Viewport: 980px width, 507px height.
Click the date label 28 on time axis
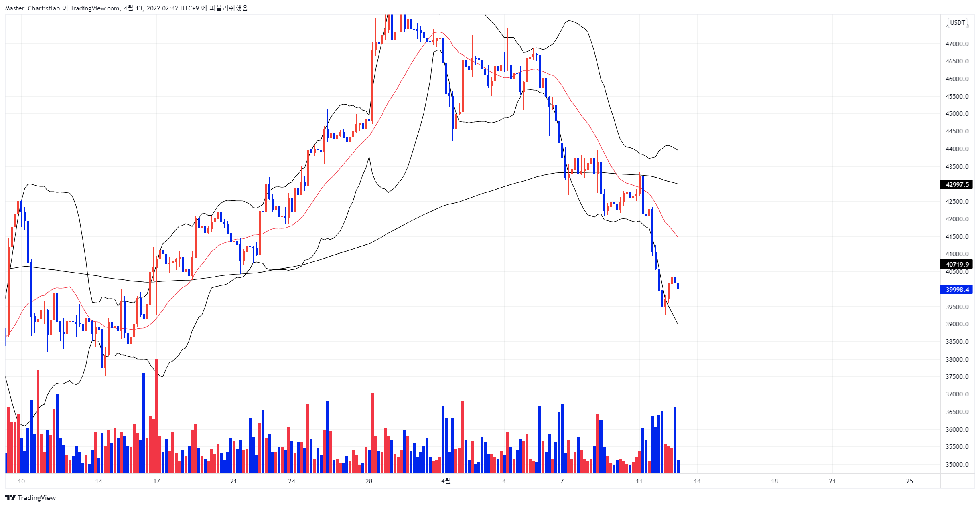coord(369,481)
